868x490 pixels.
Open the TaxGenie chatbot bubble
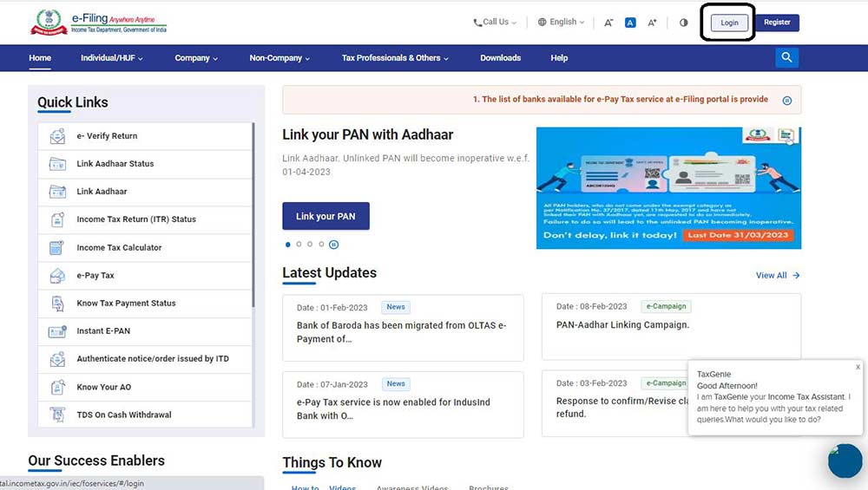[x=845, y=461]
